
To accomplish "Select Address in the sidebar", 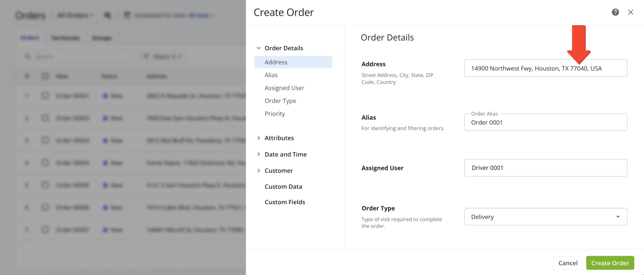I will click(x=293, y=62).
